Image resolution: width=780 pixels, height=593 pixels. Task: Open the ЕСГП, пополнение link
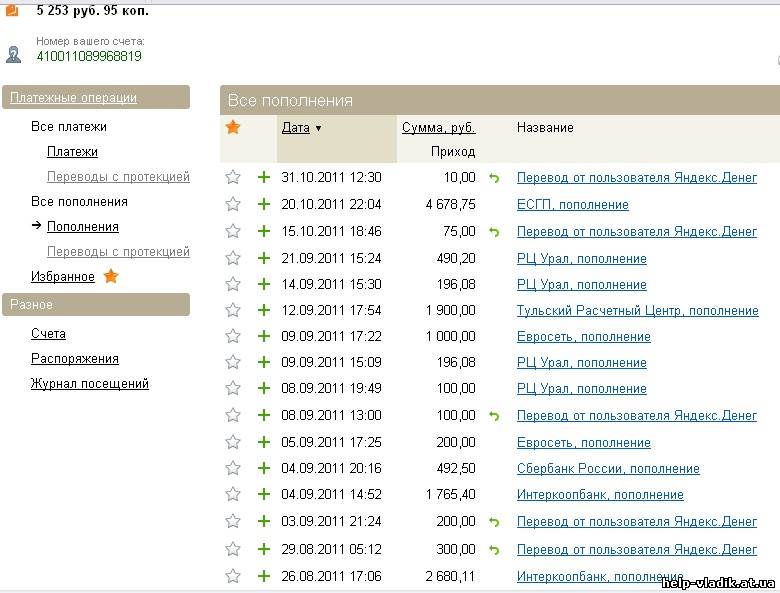click(x=572, y=205)
